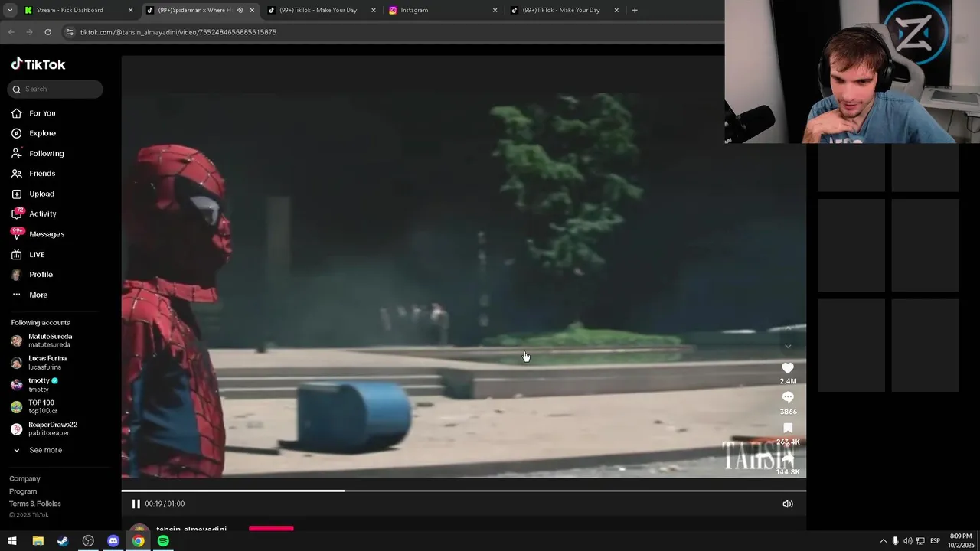The height and width of the screenshot is (551, 980).
Task: Click the magnifier icon in the search box
Action: 16,89
